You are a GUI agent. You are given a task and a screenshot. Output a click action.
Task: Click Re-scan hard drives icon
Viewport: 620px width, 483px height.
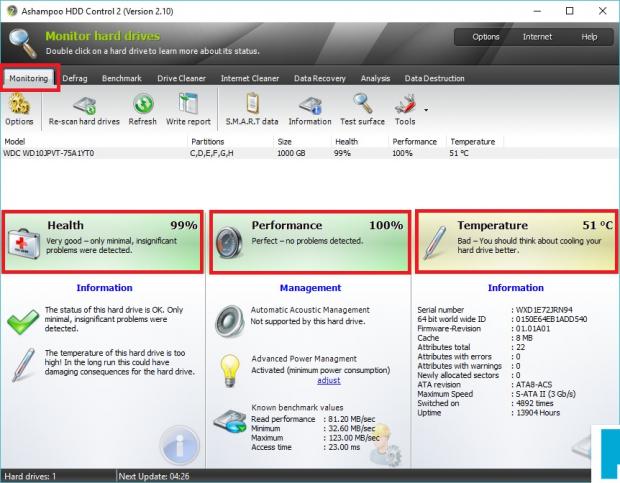point(83,108)
